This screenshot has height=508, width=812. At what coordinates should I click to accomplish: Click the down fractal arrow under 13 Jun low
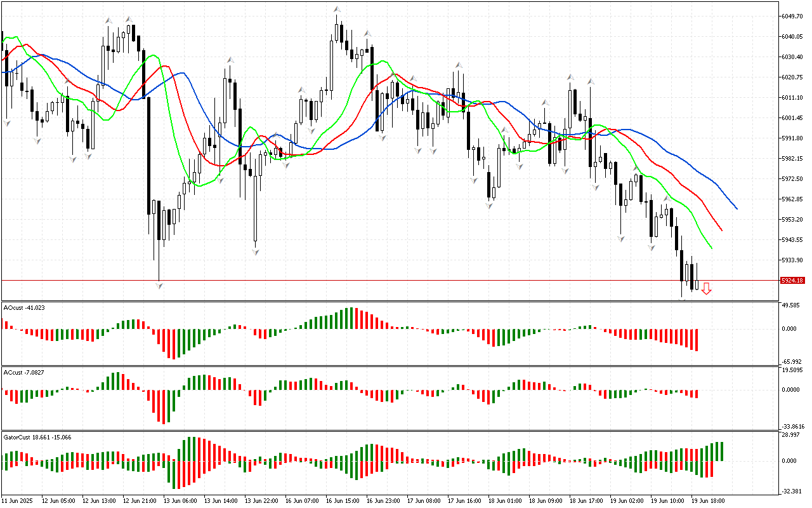pos(159,286)
